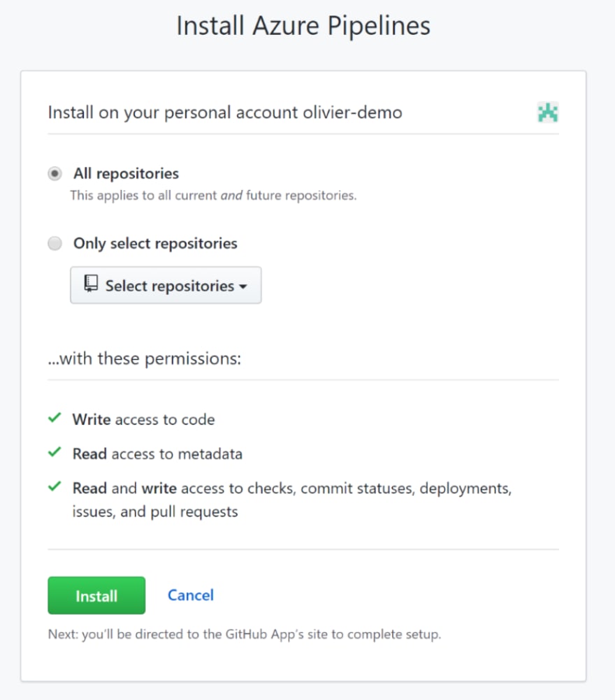This screenshot has width=615, height=700.
Task: Open the Select repositories dropdown
Action: [x=166, y=285]
